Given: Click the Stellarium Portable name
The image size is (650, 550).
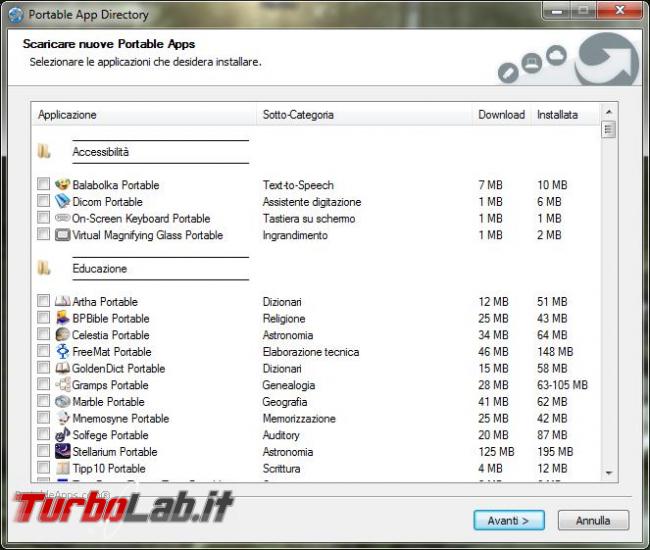Looking at the screenshot, I should click(x=115, y=452).
